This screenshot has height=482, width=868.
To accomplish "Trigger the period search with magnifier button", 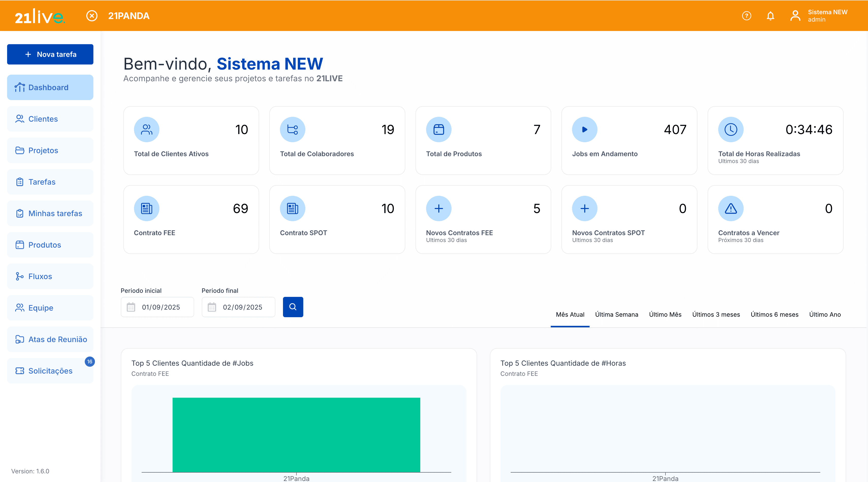I will (x=293, y=307).
